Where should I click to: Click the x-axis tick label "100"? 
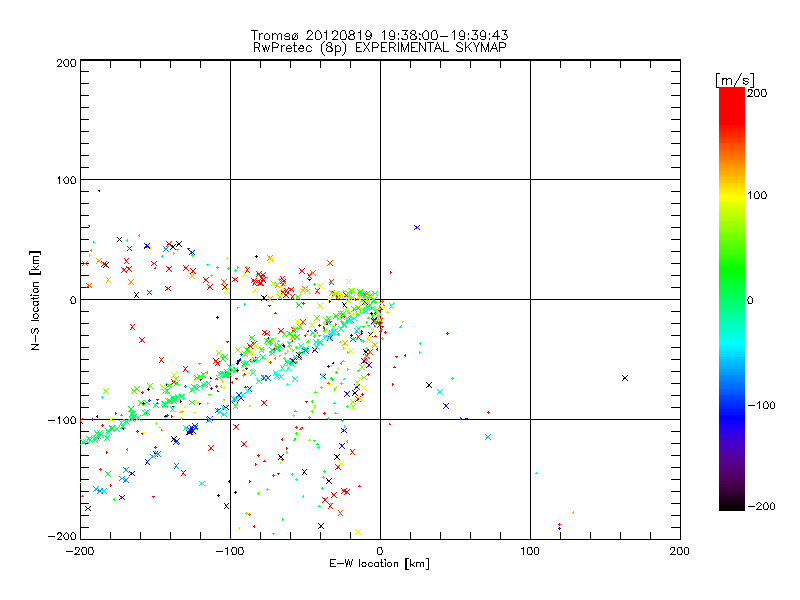tap(530, 551)
